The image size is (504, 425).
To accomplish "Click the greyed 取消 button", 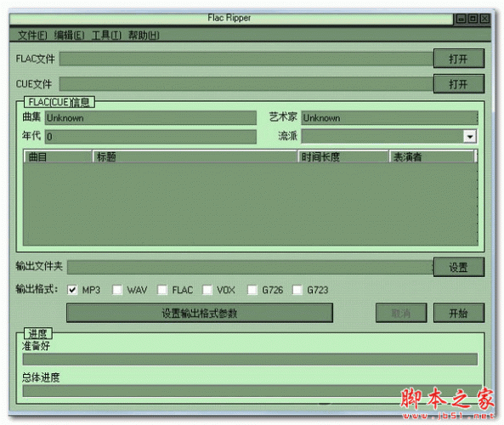I will [x=401, y=313].
